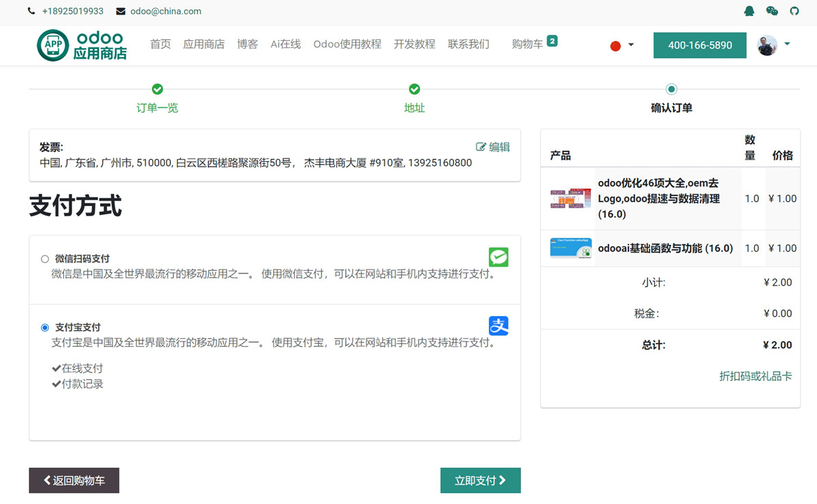
Task: Click the Alipay blue logo
Action: coord(499,326)
